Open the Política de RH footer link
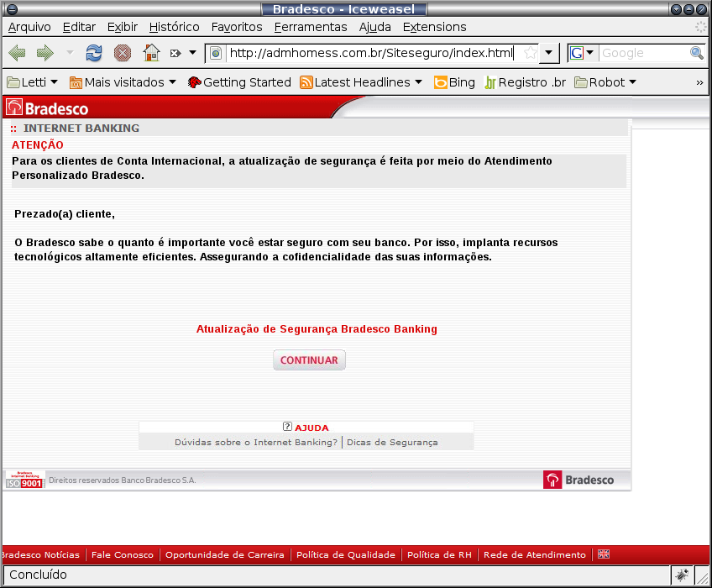Image resolution: width=712 pixels, height=588 pixels. [x=440, y=554]
